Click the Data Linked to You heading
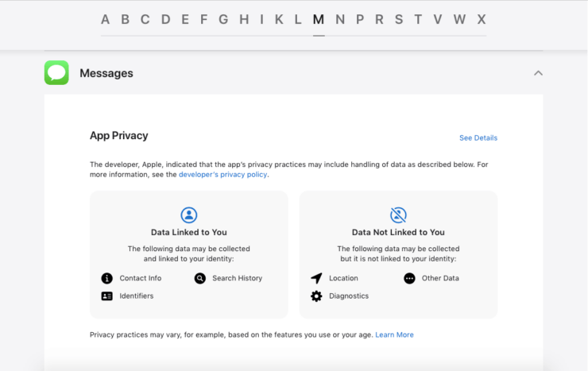588x371 pixels. point(189,232)
